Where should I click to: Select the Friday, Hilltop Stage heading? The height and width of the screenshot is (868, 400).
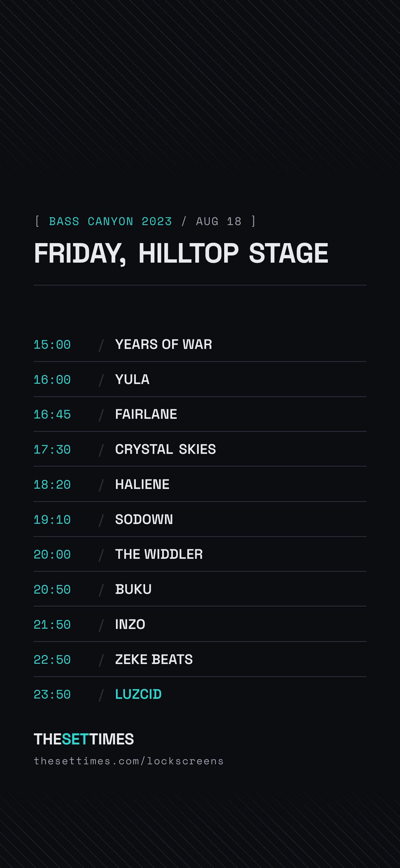[x=181, y=253]
